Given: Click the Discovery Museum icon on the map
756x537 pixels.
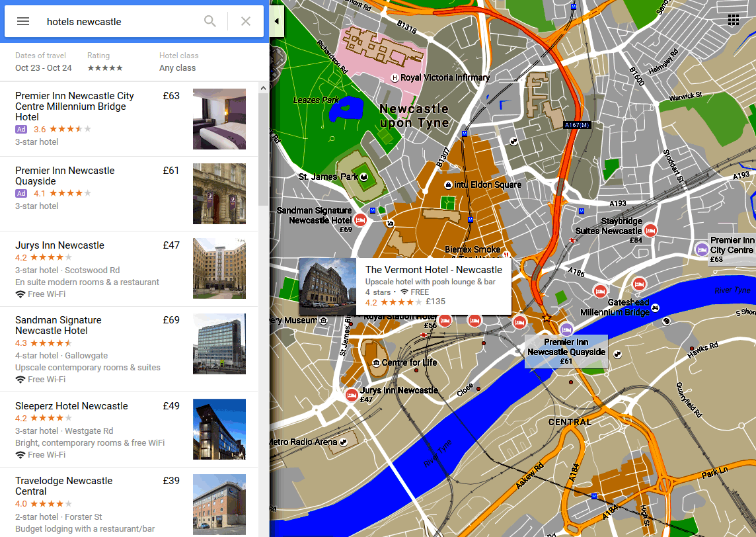Looking at the screenshot, I should tap(324, 320).
